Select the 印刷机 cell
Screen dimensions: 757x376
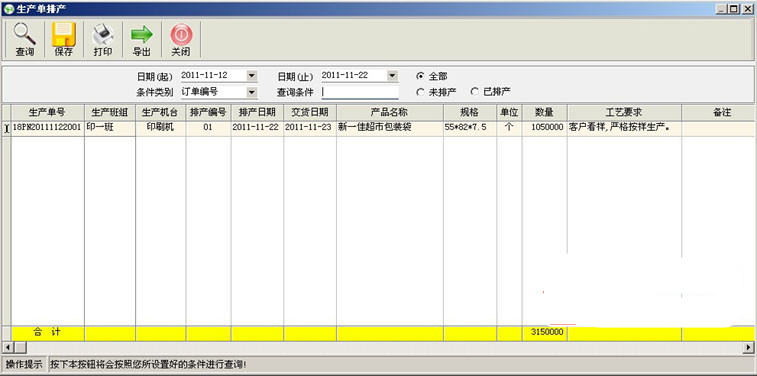pos(160,128)
